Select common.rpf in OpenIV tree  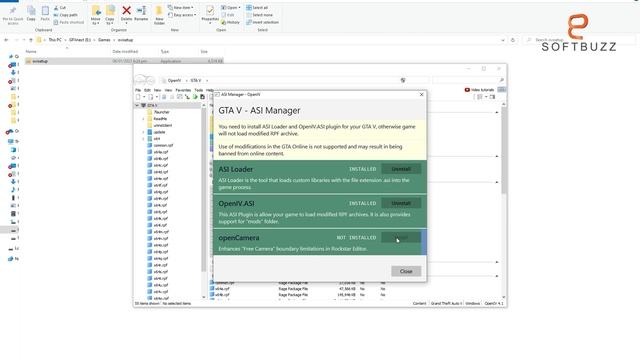coord(163,145)
